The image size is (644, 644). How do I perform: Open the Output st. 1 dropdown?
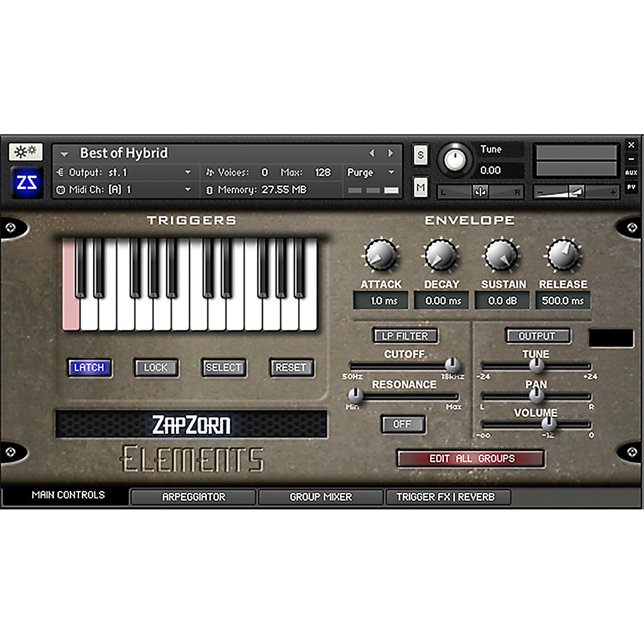(x=188, y=172)
